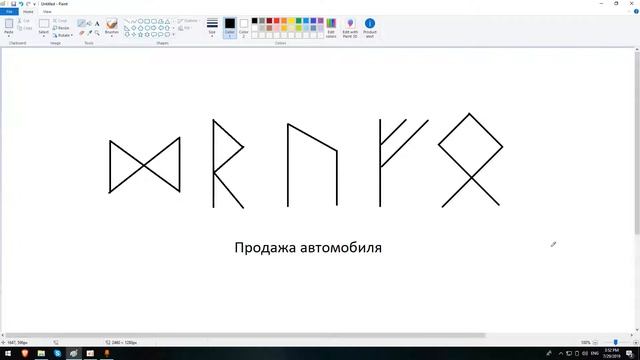
Task: Select the Line shape in the Shapes gallery
Action: click(127, 21)
